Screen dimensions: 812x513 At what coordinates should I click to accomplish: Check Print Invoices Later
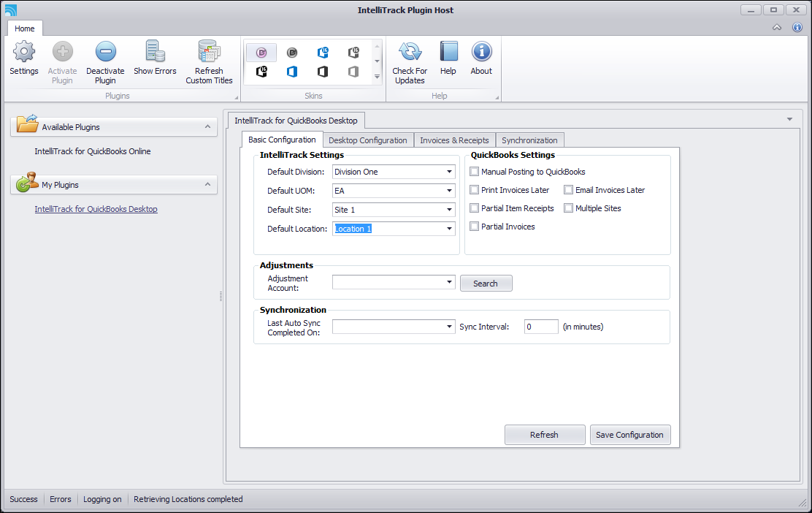[474, 190]
